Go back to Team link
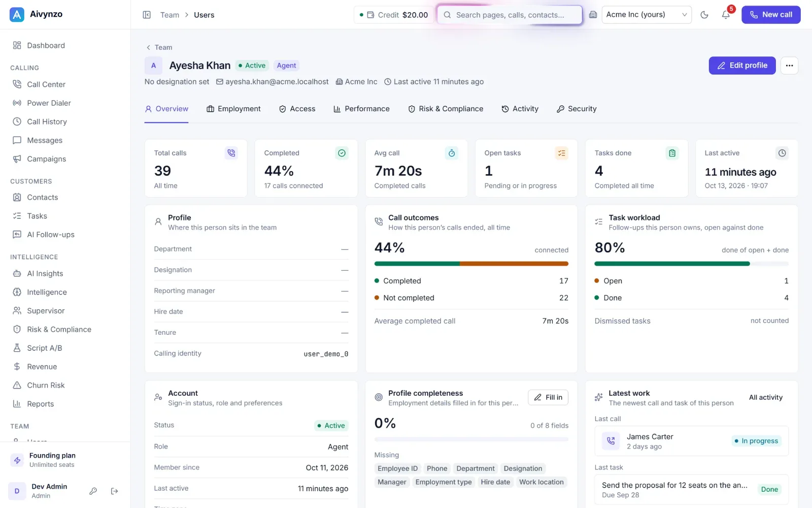Viewport: 812px width, 508px height. coord(159,47)
